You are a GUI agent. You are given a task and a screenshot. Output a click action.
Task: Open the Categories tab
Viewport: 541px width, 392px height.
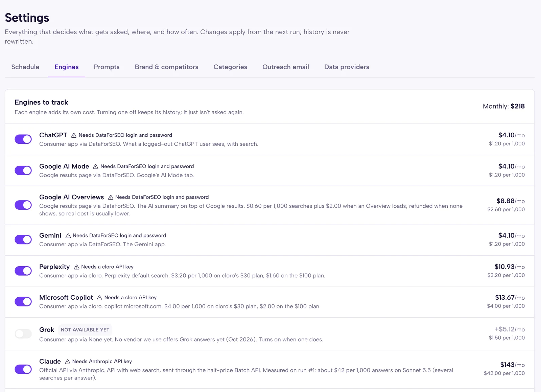[230, 67]
